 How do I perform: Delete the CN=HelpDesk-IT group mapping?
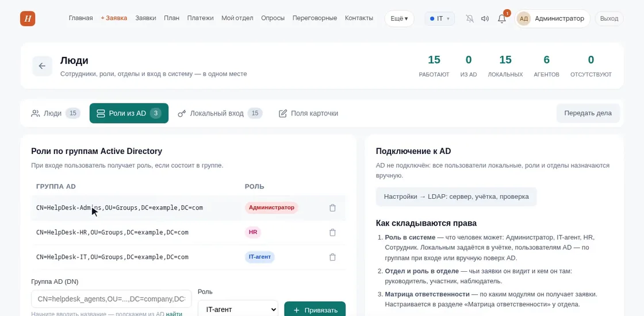click(333, 257)
